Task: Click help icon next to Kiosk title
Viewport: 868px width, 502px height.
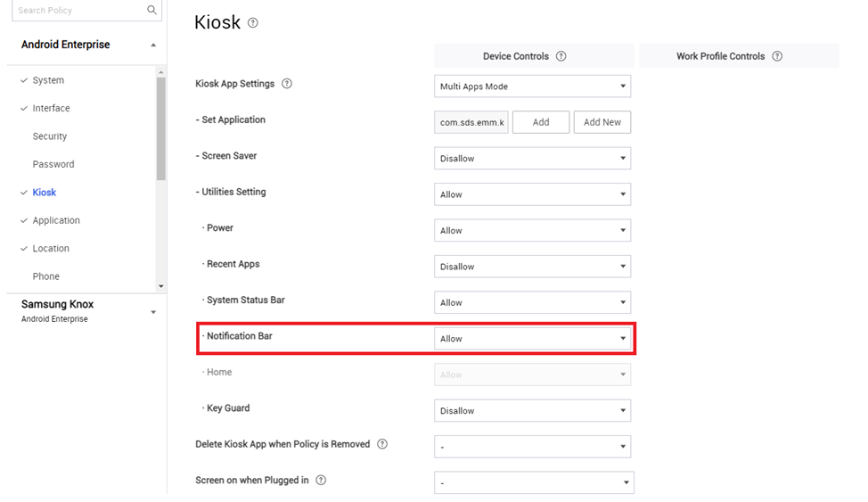Action: tap(253, 23)
